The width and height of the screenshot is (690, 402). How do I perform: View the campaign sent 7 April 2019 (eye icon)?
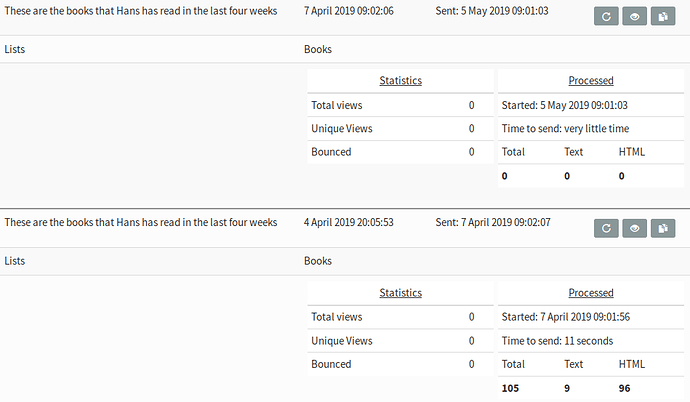[x=635, y=228]
